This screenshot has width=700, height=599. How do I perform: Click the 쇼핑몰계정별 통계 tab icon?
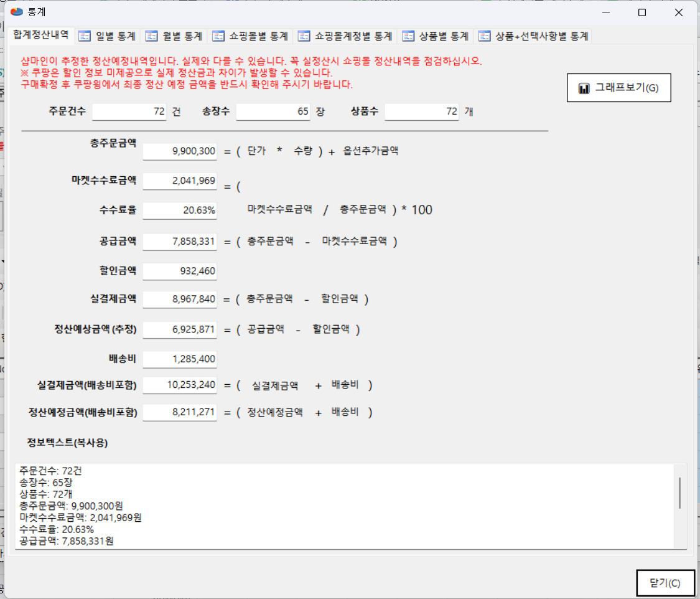click(x=304, y=36)
